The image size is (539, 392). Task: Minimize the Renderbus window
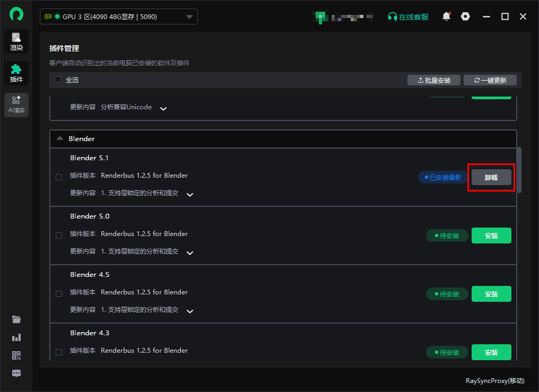[486, 16]
